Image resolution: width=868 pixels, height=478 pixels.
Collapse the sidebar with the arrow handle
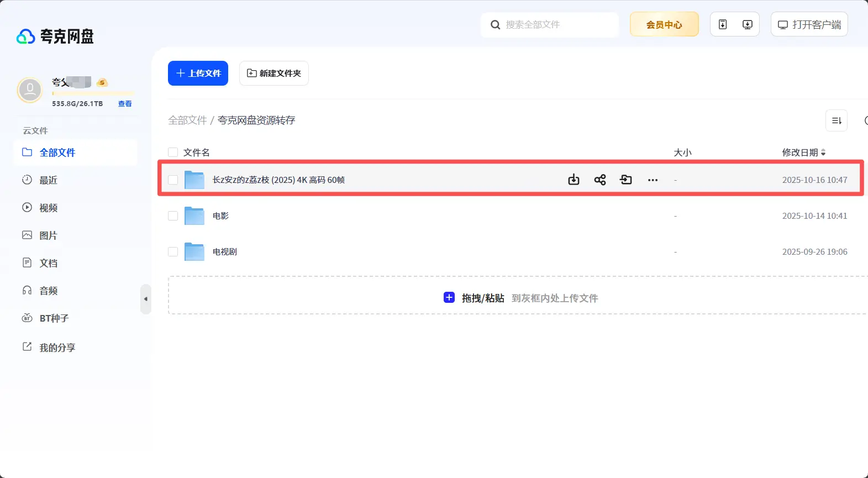(x=146, y=299)
